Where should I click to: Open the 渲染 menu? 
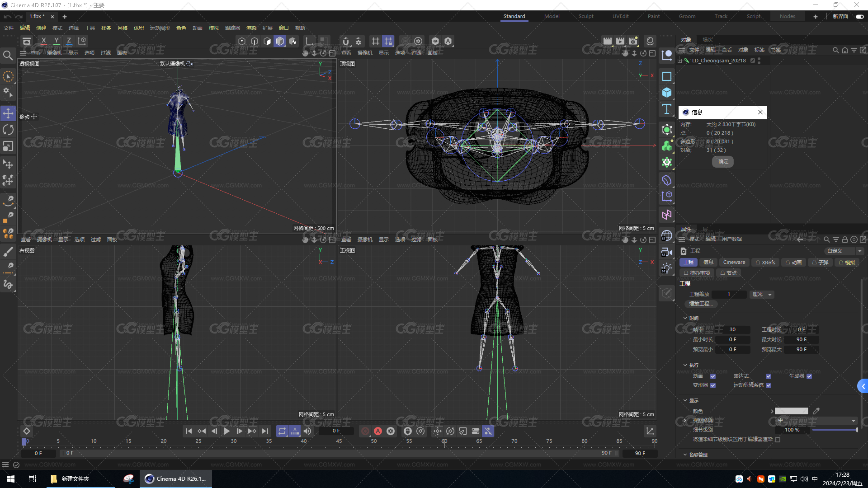[x=251, y=28]
